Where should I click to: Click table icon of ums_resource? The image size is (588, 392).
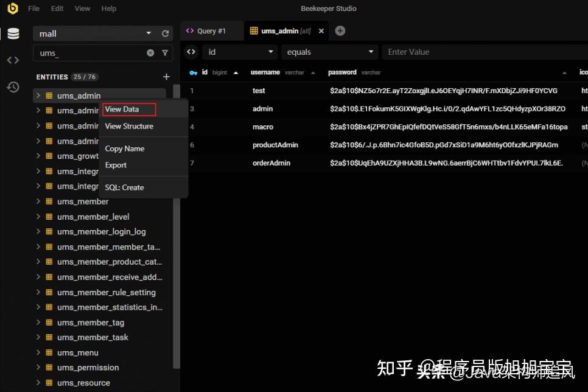(49, 383)
